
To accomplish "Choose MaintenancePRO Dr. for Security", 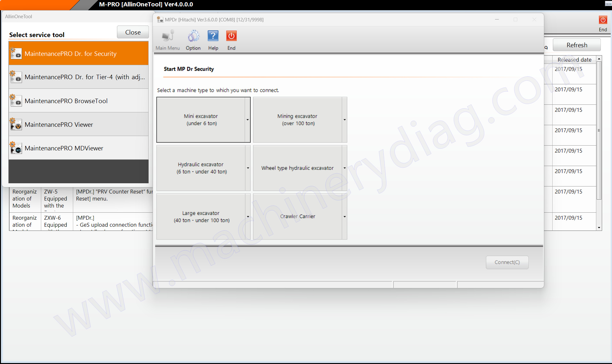I will click(79, 53).
